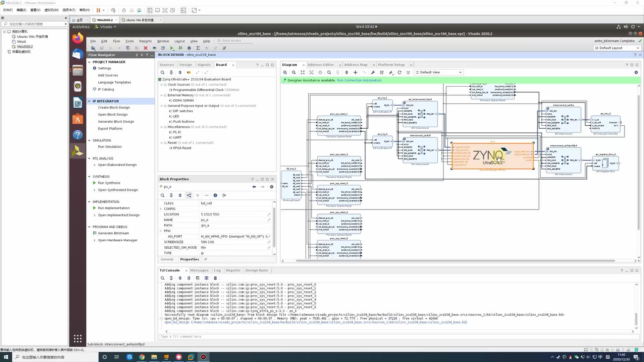
Task: Open Firefox from the Ubuntu dock
Action: tap(77, 38)
